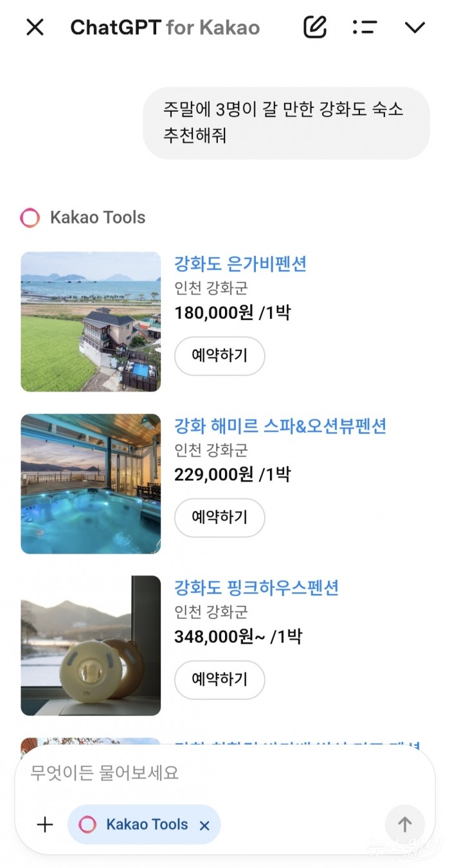Select the ChatGPT for Kakao title
The width and height of the screenshot is (450, 868).
click(165, 27)
